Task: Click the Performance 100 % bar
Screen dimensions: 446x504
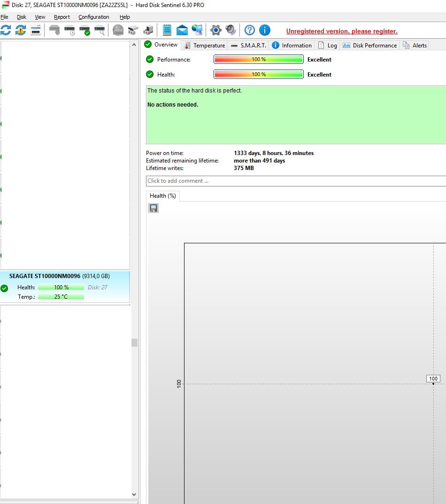Action: (x=259, y=59)
